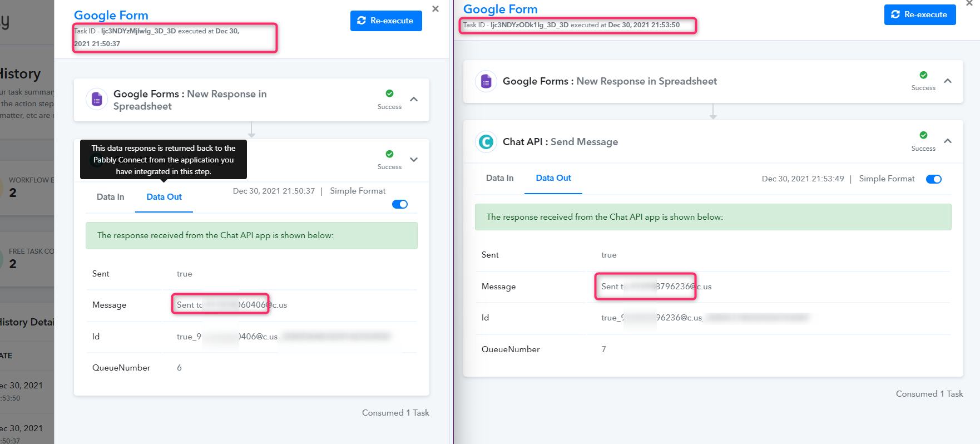
Task: Click Google Forms app icon in left panel
Action: click(x=97, y=100)
